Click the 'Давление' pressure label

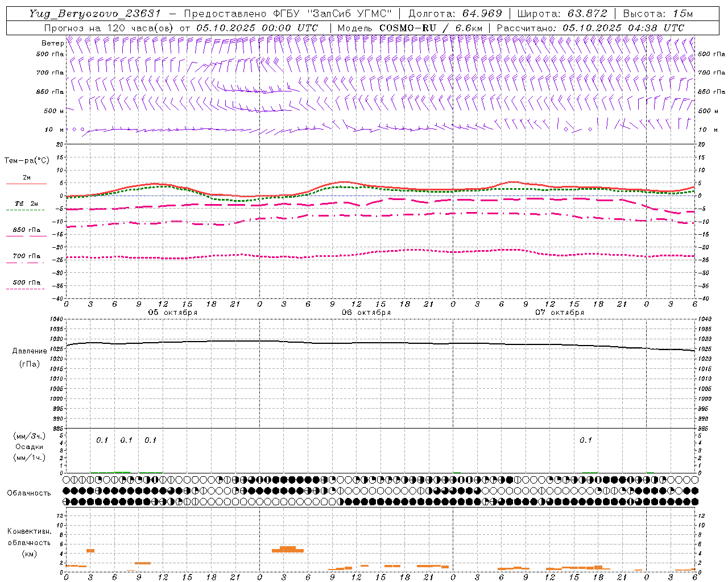click(29, 351)
